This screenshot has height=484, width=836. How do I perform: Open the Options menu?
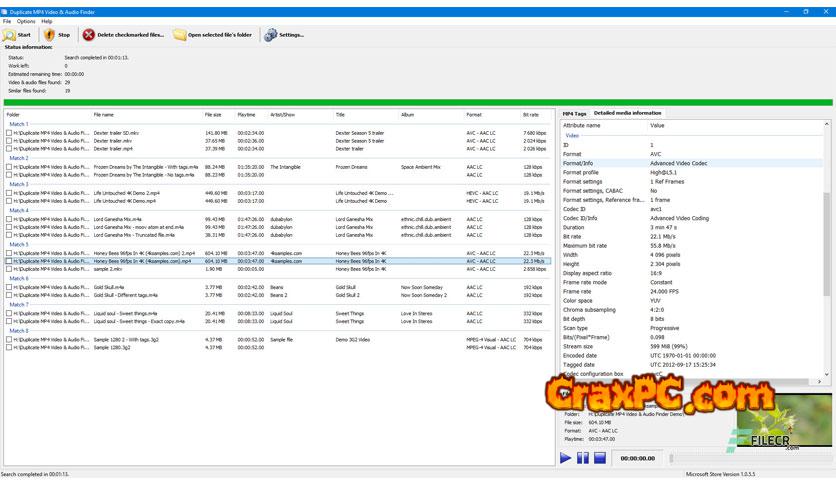pos(26,21)
